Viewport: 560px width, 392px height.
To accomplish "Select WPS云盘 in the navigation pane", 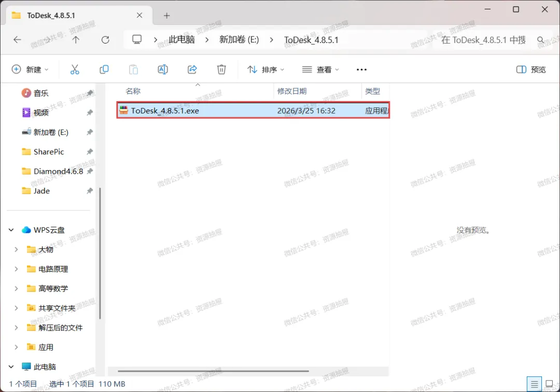I will pos(50,230).
